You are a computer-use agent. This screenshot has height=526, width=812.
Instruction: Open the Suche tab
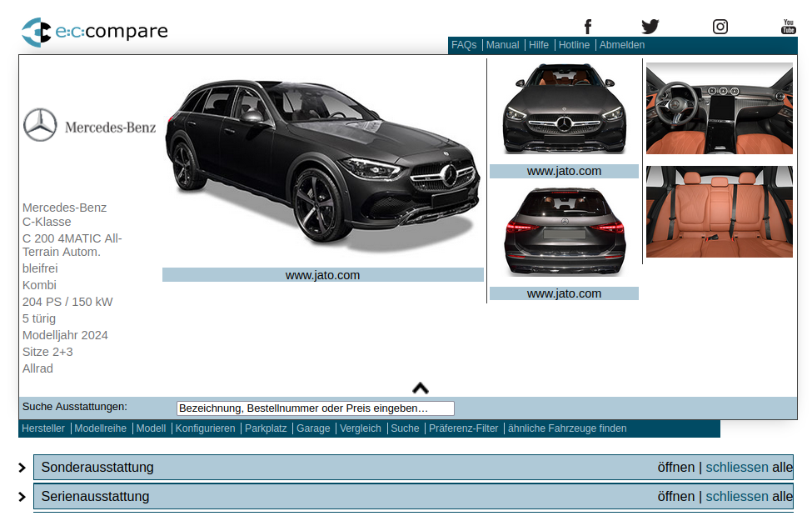click(x=405, y=428)
